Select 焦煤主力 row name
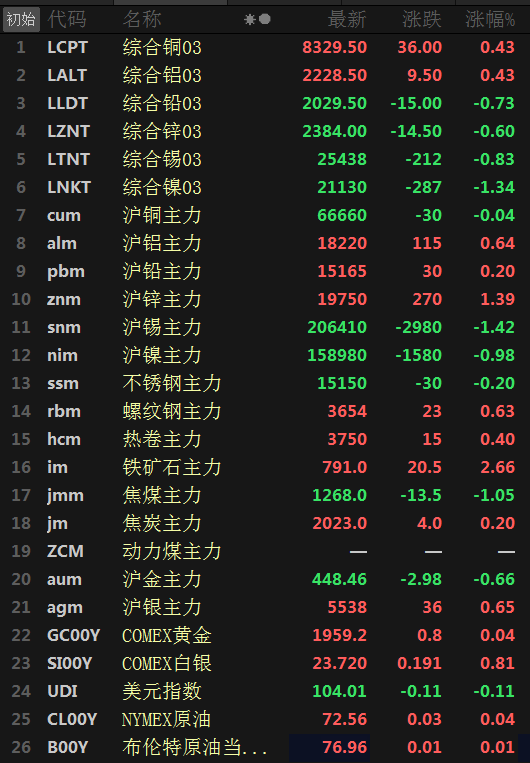 pyautogui.click(x=162, y=495)
